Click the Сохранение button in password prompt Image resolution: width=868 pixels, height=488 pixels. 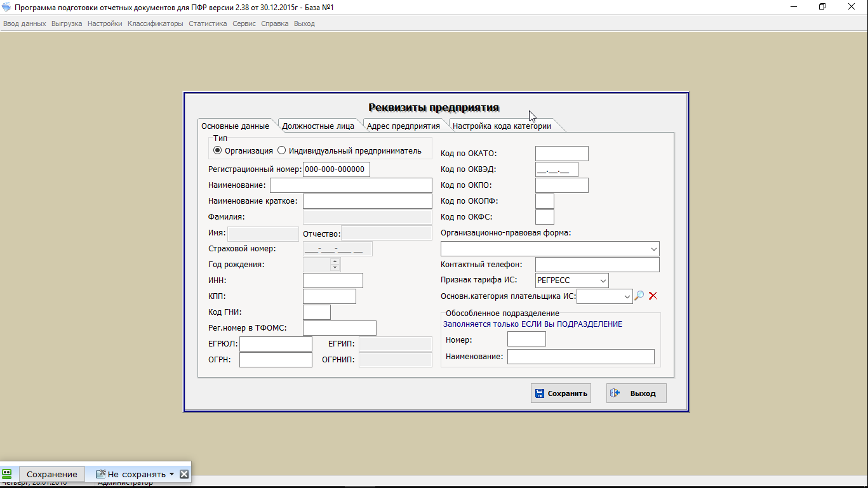(x=52, y=474)
